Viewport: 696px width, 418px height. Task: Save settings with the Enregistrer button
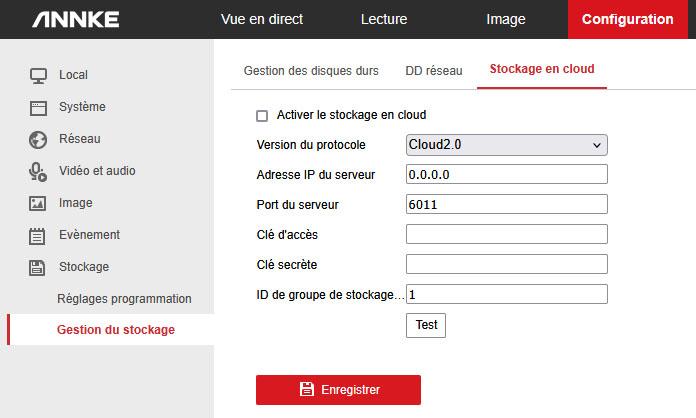click(x=338, y=390)
